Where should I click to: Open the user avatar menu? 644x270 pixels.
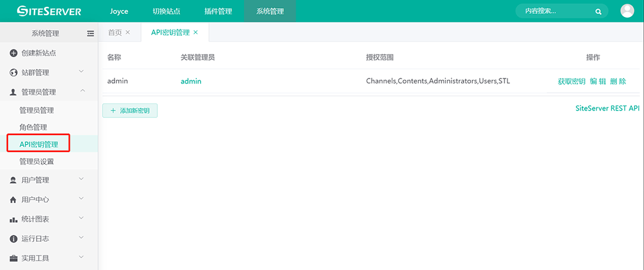click(627, 11)
